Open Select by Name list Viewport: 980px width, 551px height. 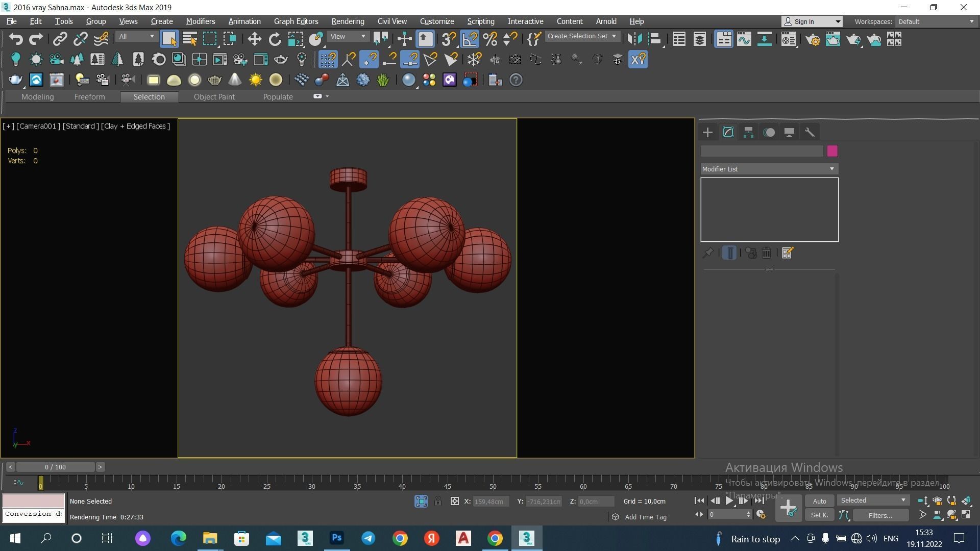189,39
